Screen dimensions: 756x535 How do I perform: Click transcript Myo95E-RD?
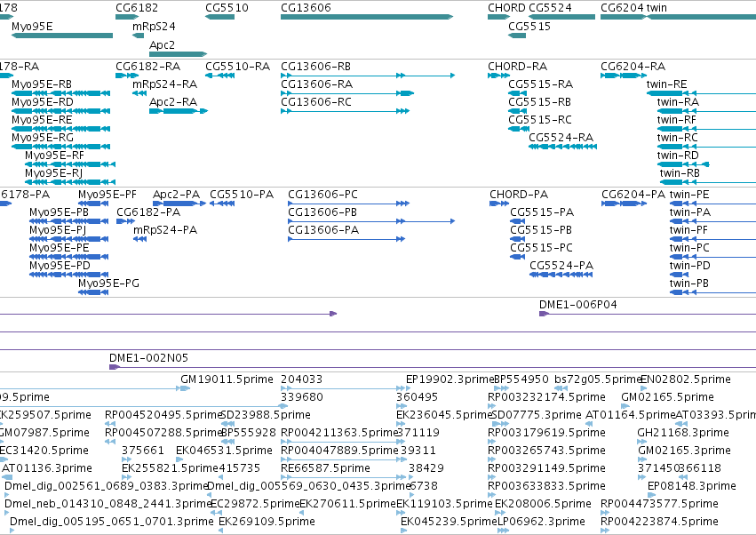click(x=42, y=102)
